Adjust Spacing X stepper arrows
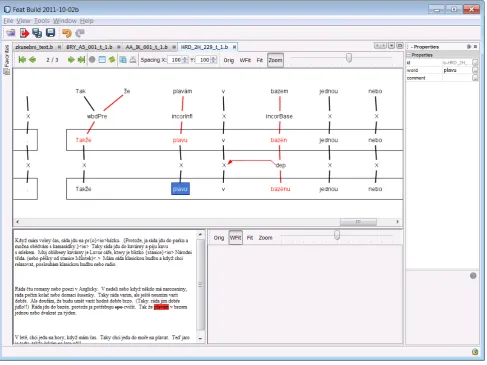The image size is (487, 365). point(185,60)
